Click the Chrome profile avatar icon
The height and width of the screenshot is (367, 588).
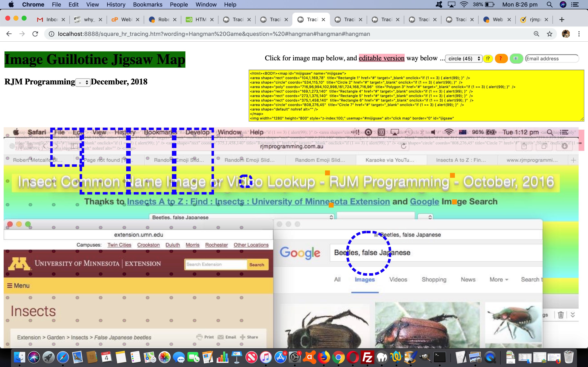(x=566, y=34)
